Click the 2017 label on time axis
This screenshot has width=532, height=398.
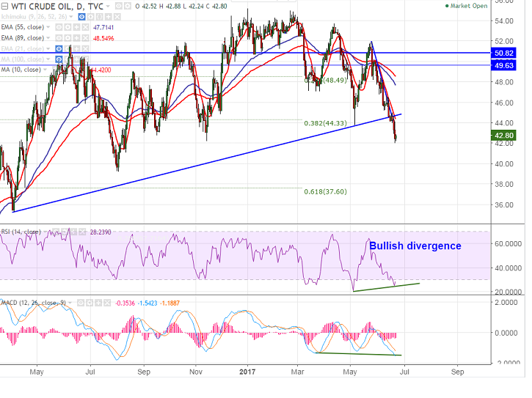coord(247,372)
